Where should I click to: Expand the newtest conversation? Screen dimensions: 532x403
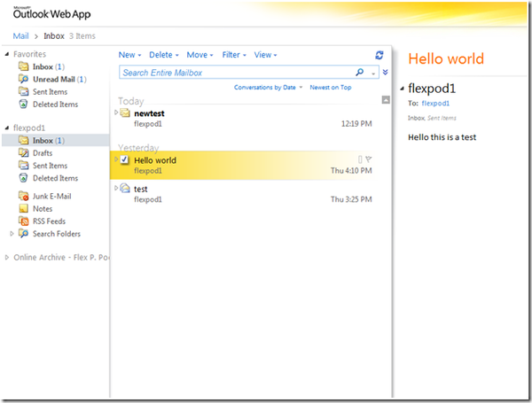click(x=116, y=113)
